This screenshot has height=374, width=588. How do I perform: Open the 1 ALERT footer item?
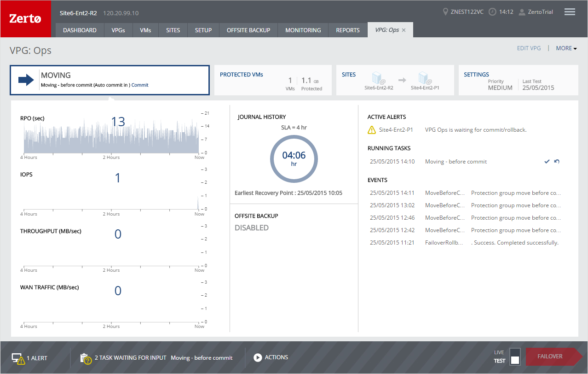tap(29, 358)
